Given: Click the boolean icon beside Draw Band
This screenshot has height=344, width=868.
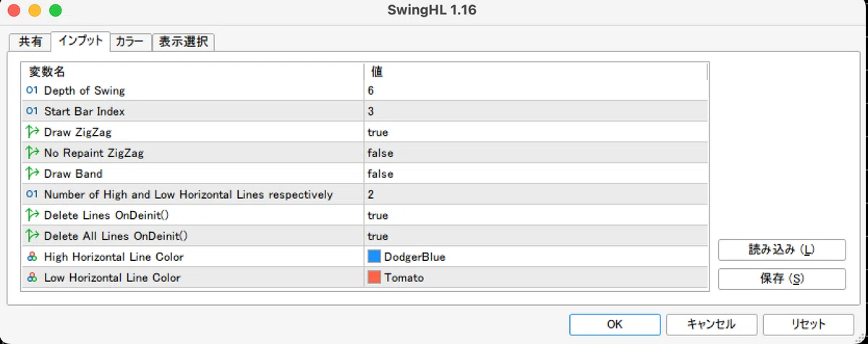Looking at the screenshot, I should (x=31, y=173).
